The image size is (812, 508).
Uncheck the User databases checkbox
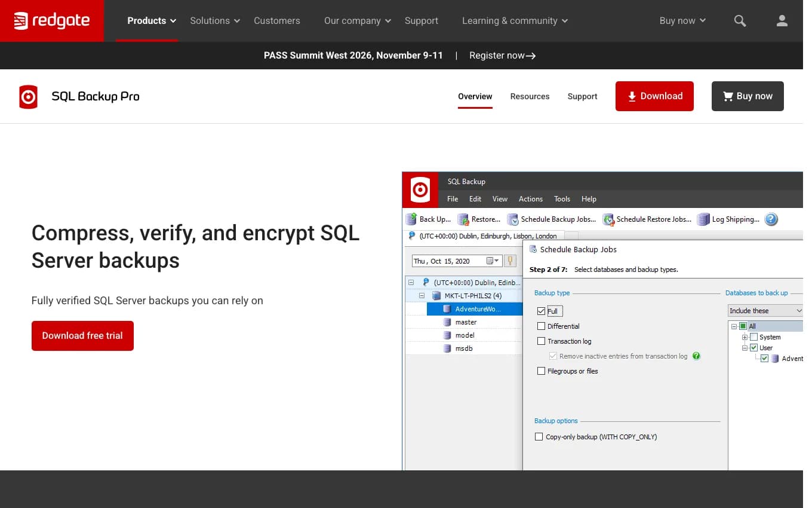pyautogui.click(x=753, y=348)
